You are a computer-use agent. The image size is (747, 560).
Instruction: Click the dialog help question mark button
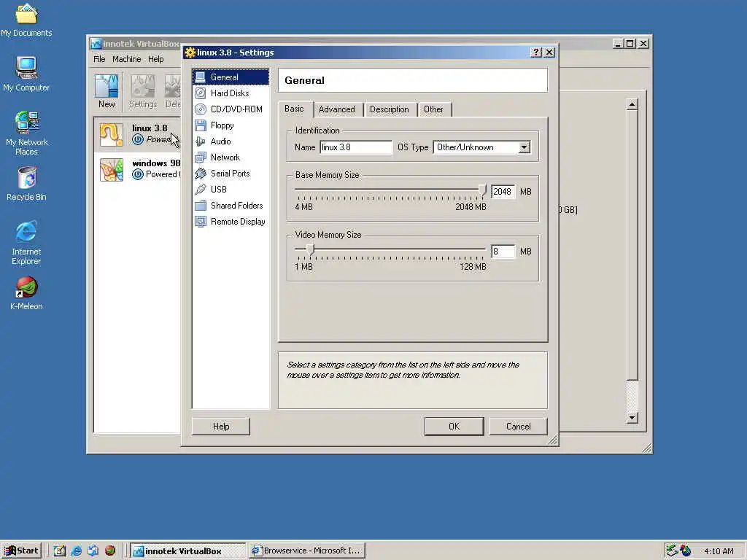[x=536, y=52]
